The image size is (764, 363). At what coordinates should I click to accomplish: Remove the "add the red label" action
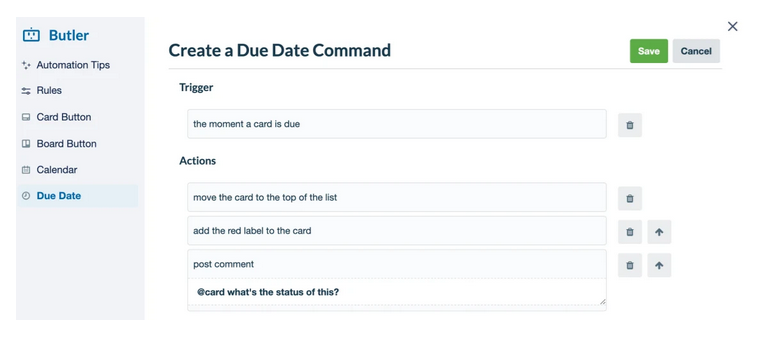630,232
